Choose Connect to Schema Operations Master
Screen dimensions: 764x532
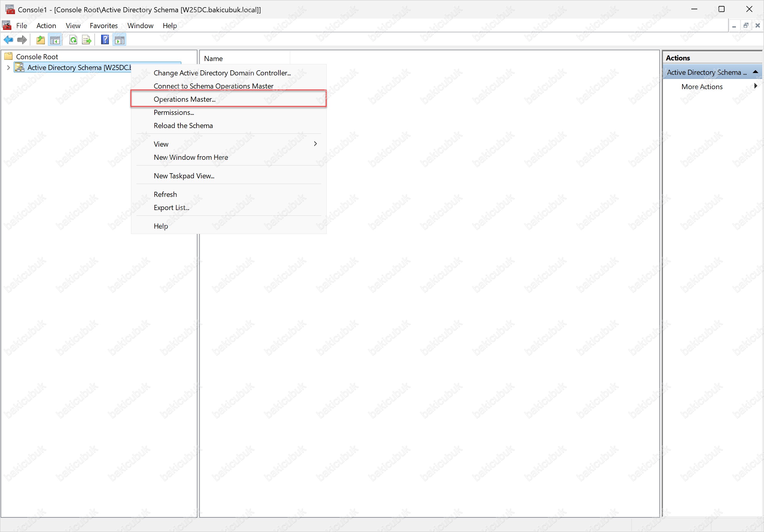[229, 86]
